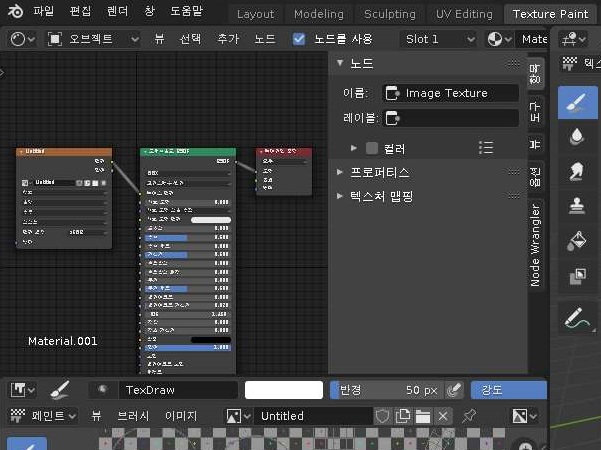The width and height of the screenshot is (601, 450).
Task: Click the Untitled image name field
Action: pyautogui.click(x=314, y=416)
